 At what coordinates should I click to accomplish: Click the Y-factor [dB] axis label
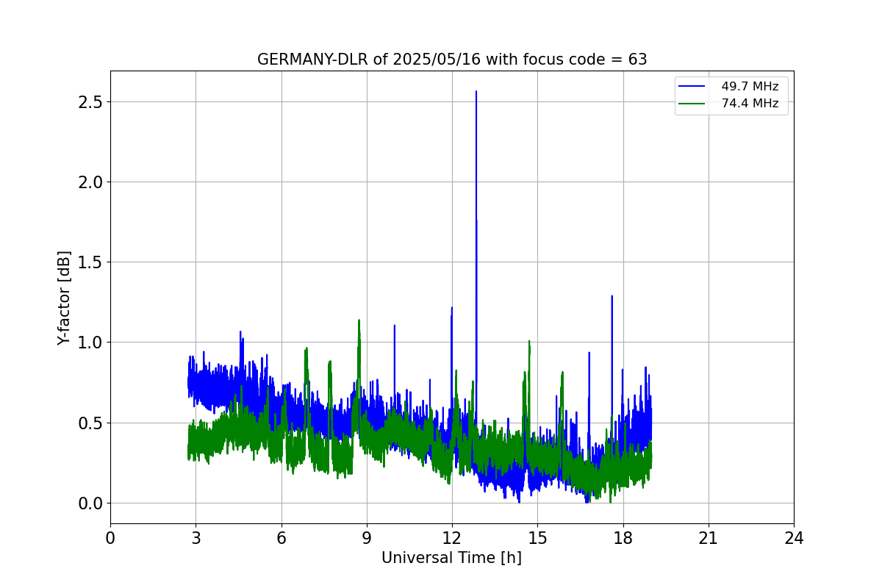click(65, 298)
